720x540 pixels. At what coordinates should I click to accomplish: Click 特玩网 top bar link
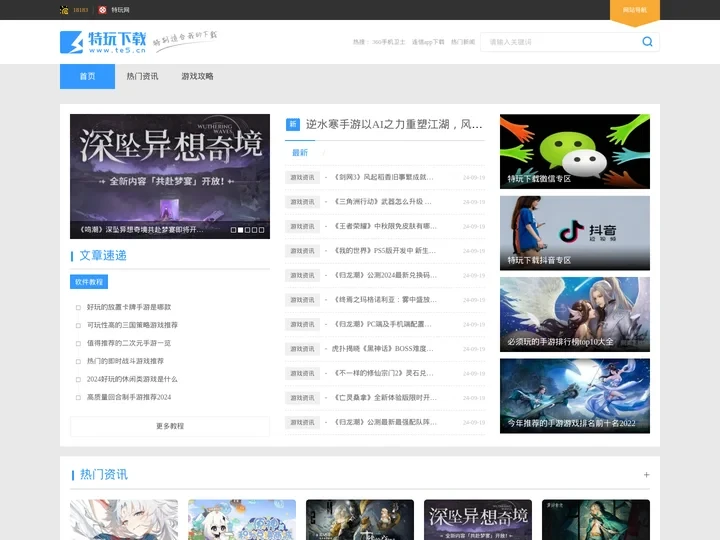click(x=120, y=10)
